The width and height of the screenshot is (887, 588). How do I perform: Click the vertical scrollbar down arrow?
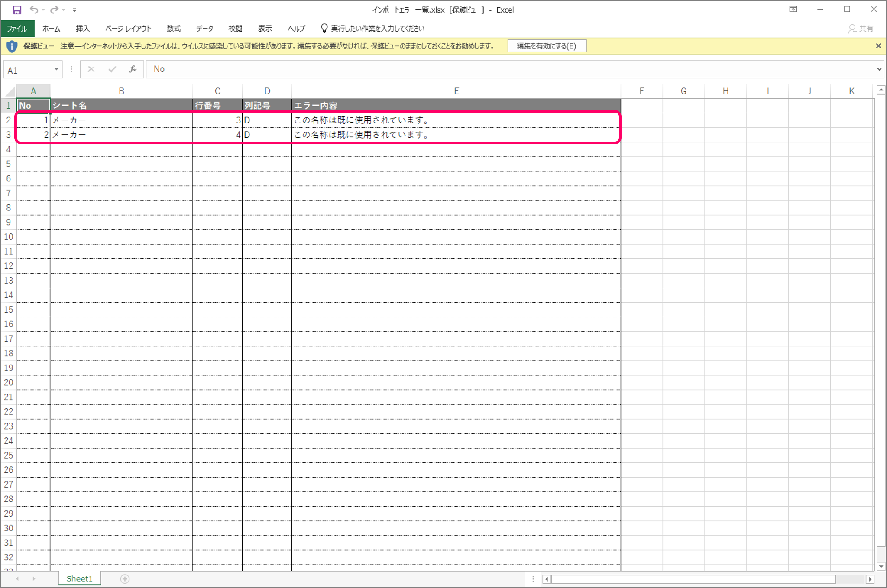click(881, 566)
